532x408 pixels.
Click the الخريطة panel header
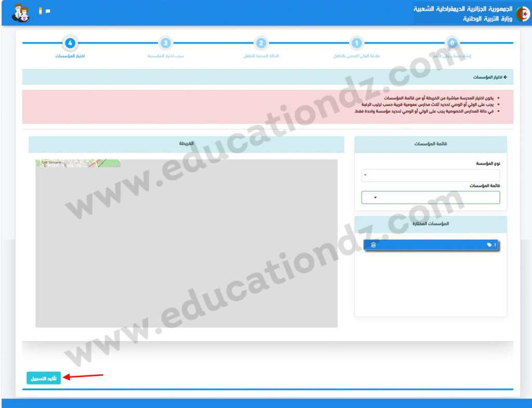pyautogui.click(x=187, y=144)
